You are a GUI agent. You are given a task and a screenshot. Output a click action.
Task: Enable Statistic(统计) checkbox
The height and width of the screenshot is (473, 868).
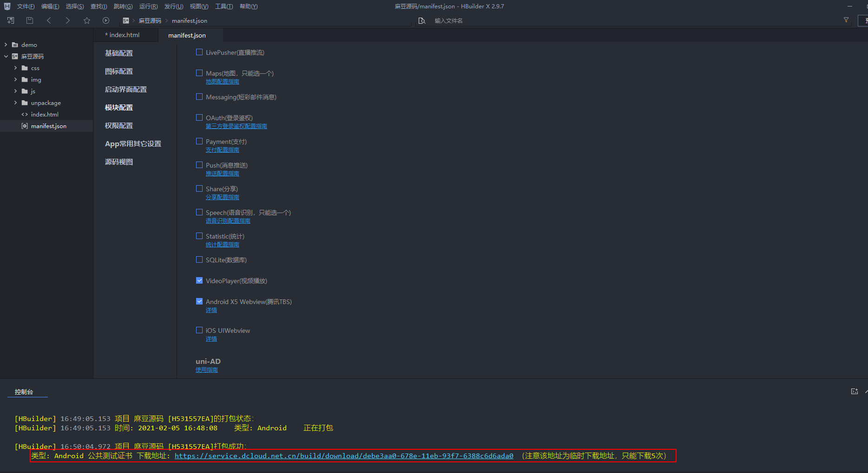199,236
